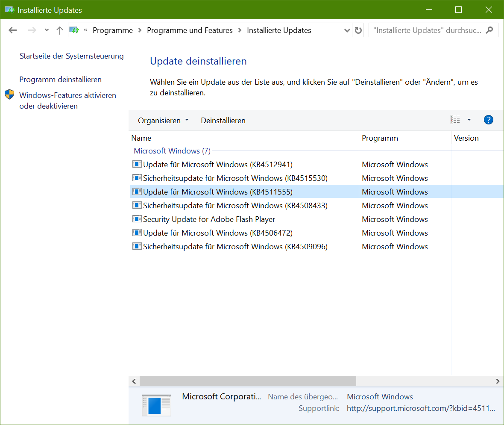Minimize the Installierte Updates window
504x425 pixels.
[x=429, y=10]
